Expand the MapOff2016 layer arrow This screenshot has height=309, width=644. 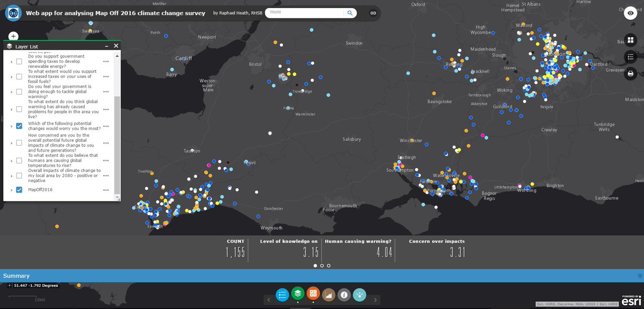(11, 190)
